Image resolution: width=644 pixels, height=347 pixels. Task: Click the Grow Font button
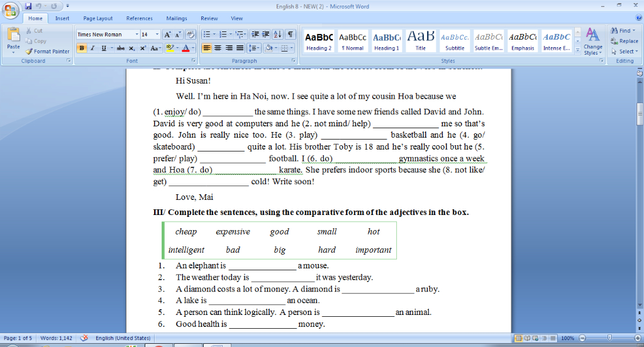(x=167, y=35)
